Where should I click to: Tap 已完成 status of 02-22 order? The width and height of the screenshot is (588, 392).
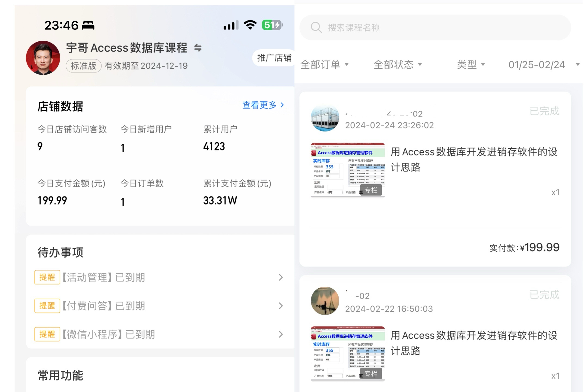point(544,295)
